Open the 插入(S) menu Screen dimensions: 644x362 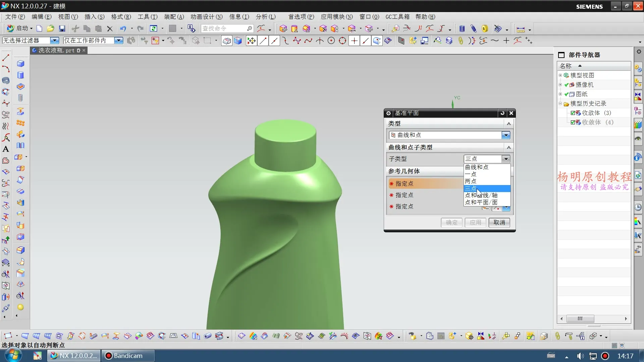pos(94,17)
